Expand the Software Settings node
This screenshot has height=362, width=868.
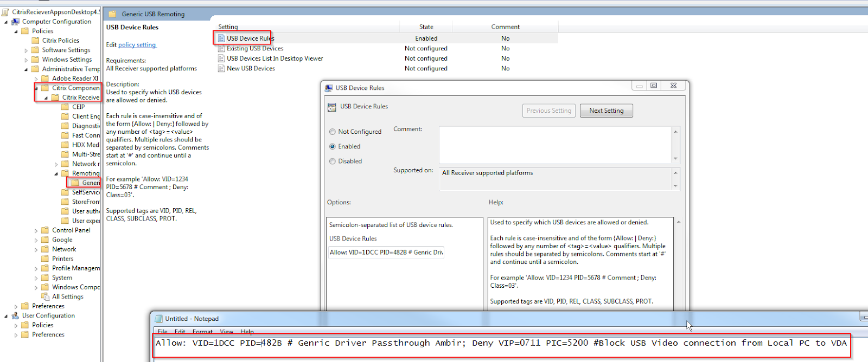[26, 50]
